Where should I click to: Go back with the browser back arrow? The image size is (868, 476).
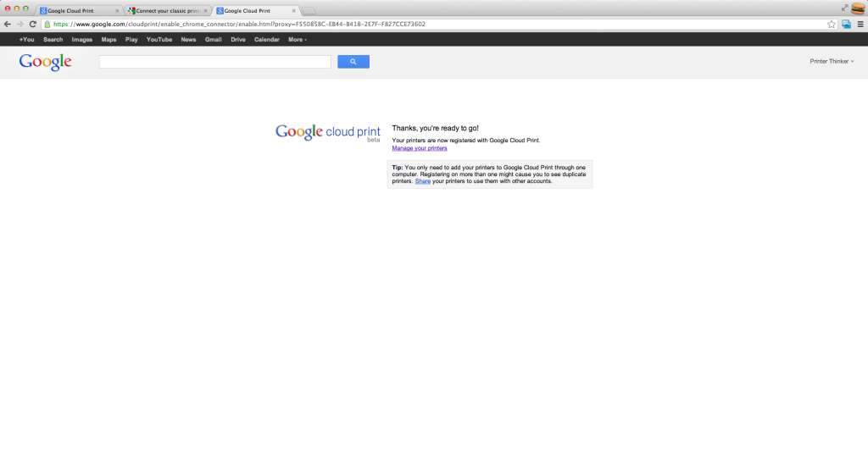(x=7, y=25)
